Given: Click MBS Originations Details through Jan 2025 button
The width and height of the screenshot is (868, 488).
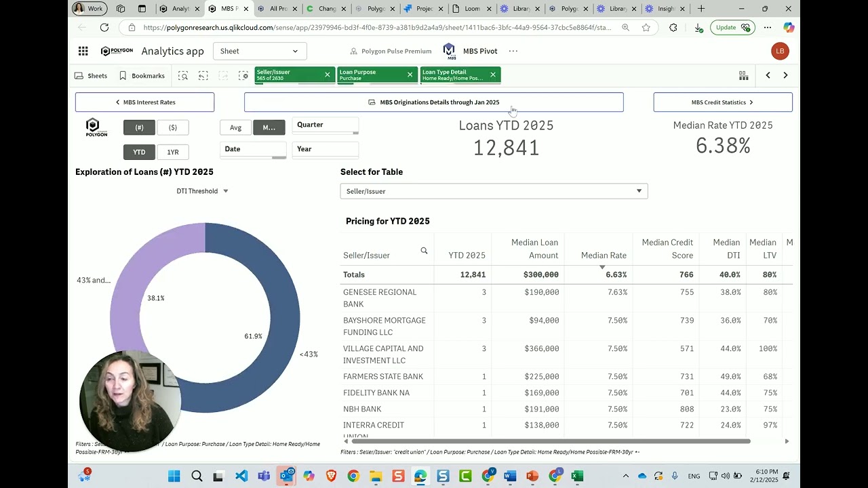Looking at the screenshot, I should (433, 102).
